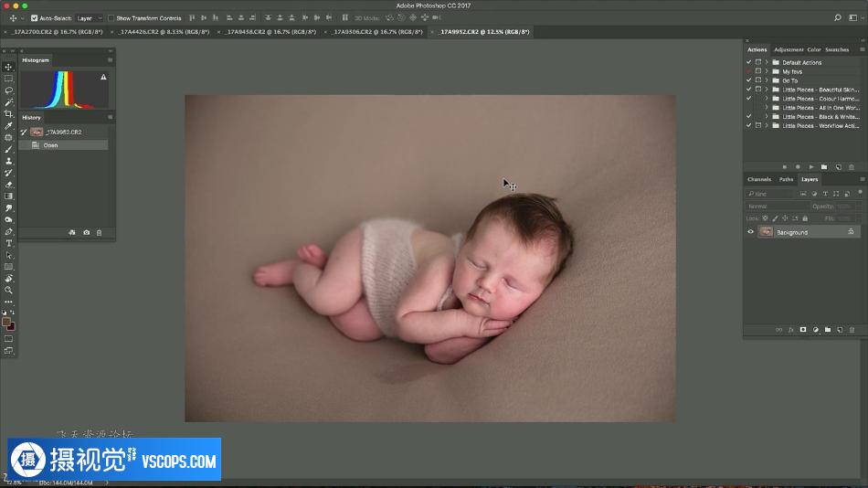Play selected action in Actions panel
868x488 pixels.
[811, 166]
